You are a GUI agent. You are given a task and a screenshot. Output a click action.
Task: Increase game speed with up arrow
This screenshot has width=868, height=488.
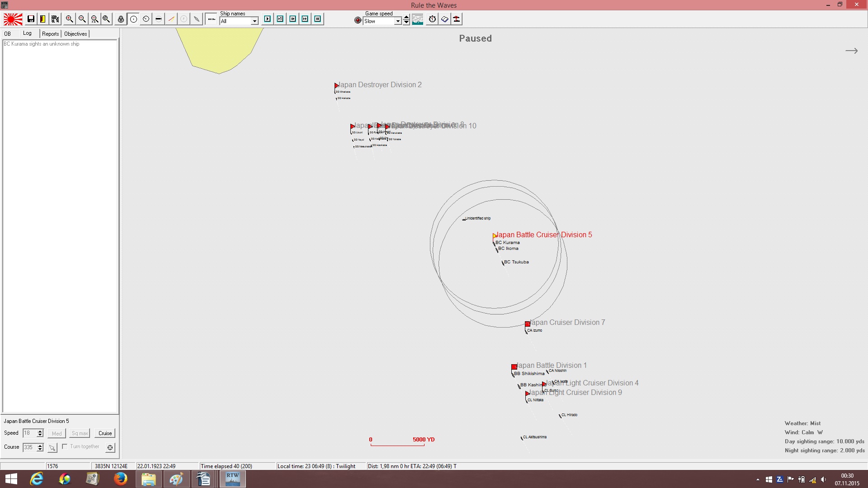[406, 17]
